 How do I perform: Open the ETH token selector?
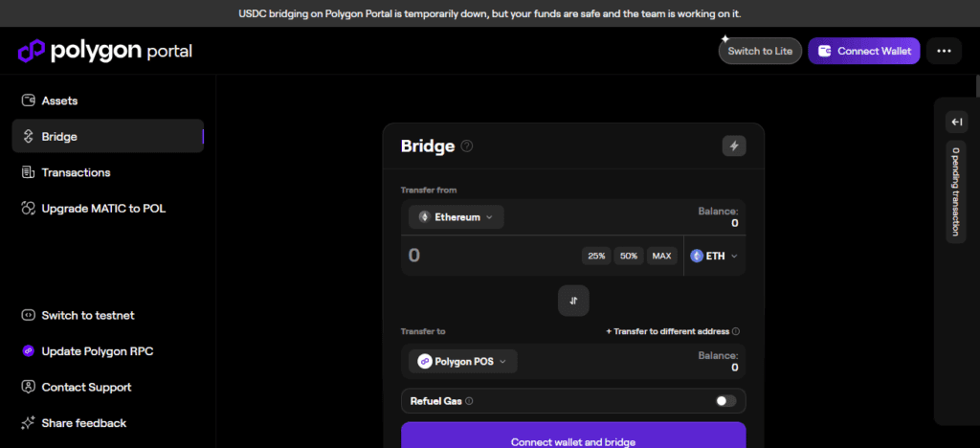[714, 257]
